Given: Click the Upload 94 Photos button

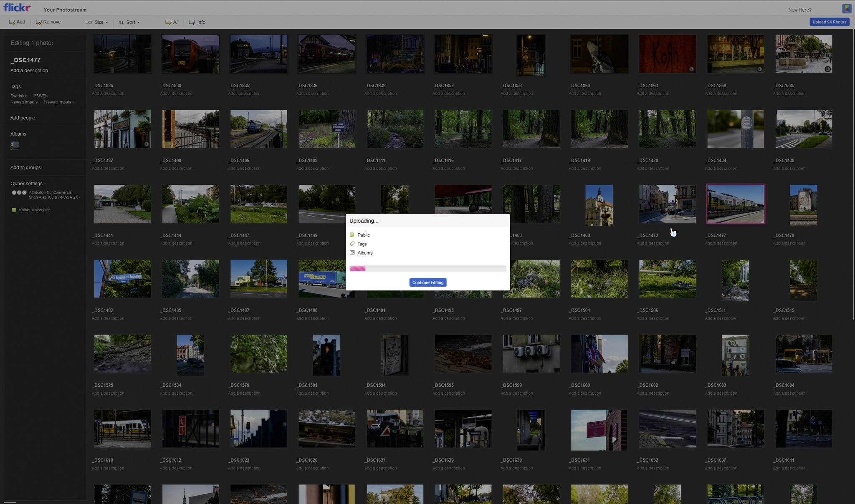Looking at the screenshot, I should (829, 22).
